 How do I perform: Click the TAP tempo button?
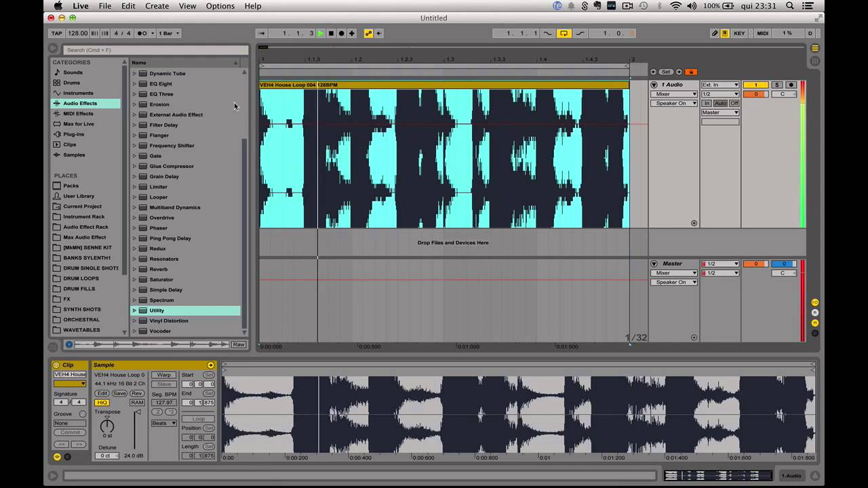(57, 33)
